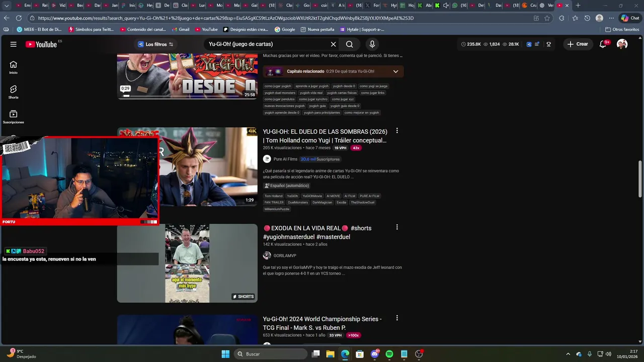This screenshot has width=644, height=362.
Task: Open Spotify from the taskbar
Action: 389,354
